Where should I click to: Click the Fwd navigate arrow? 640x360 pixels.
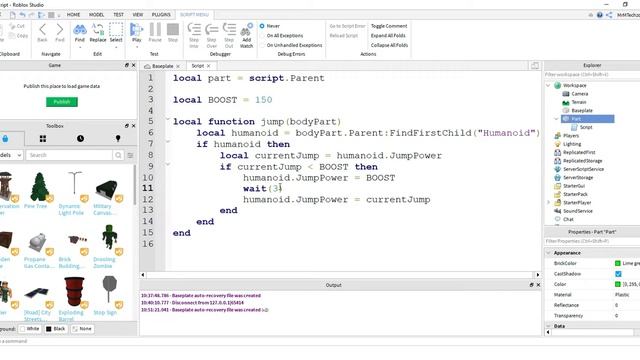60,30
